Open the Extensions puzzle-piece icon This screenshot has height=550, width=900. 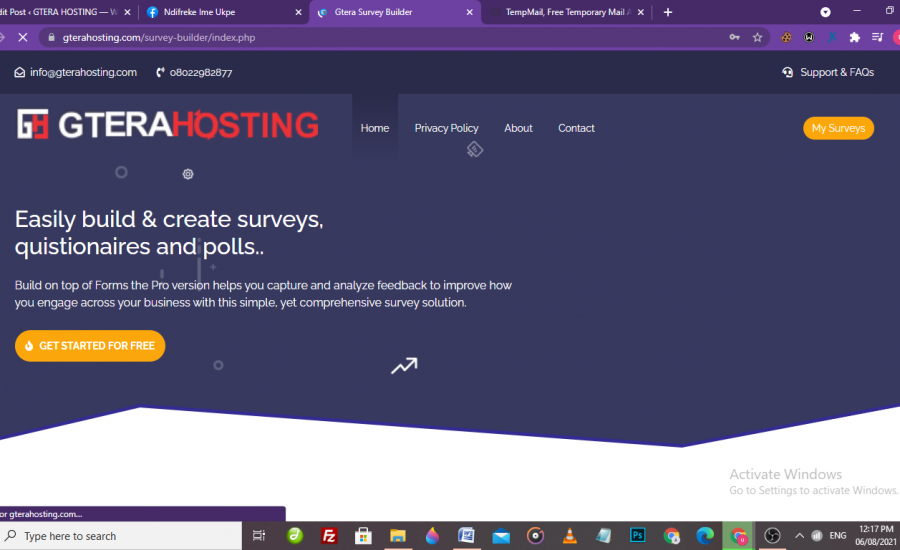click(x=855, y=37)
